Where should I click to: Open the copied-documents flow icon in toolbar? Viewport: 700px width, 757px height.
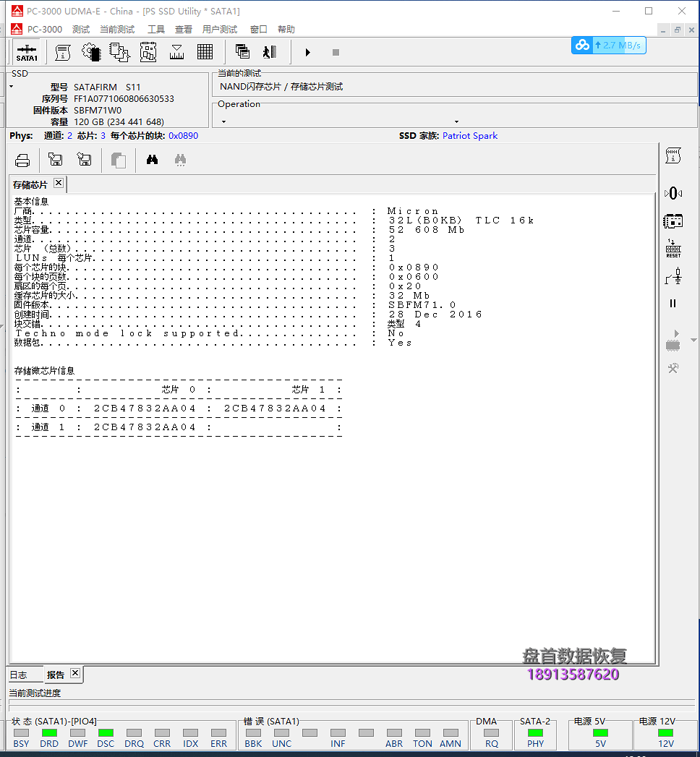[119, 52]
